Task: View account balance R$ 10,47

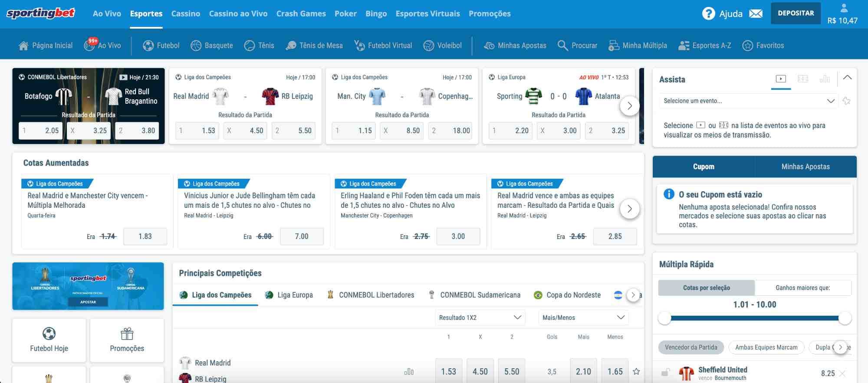Action: pos(842,20)
